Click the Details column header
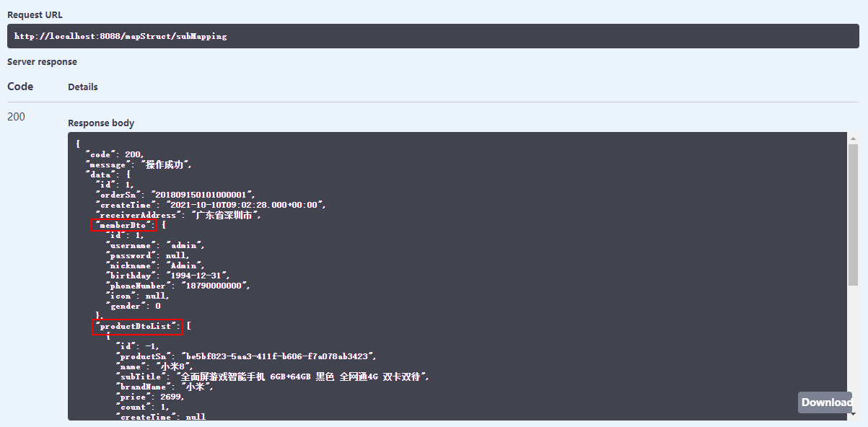The image size is (868, 427). click(83, 87)
